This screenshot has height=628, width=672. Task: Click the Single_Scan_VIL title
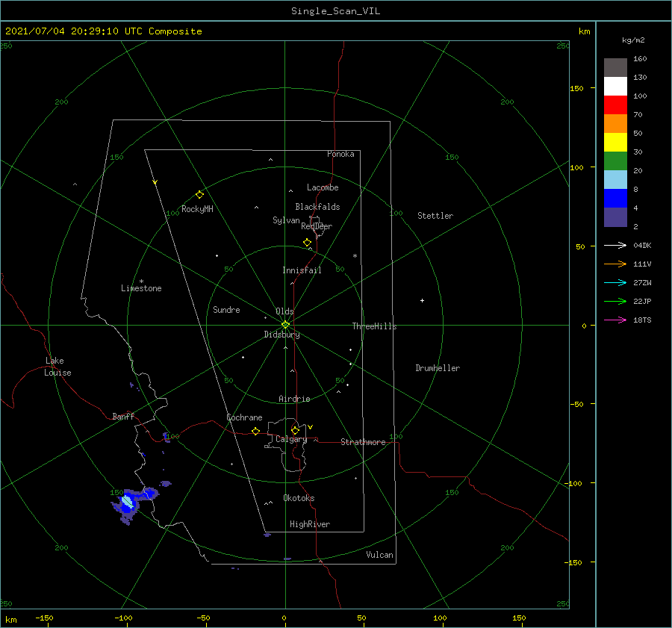pos(335,11)
